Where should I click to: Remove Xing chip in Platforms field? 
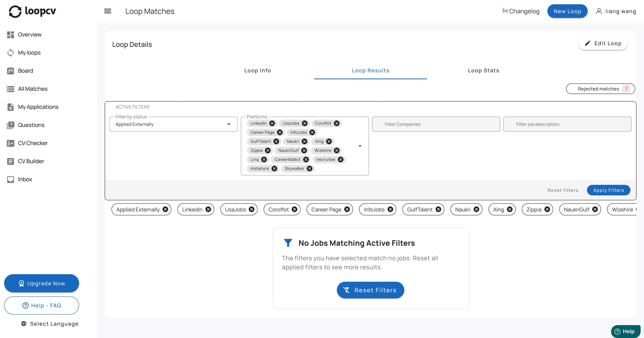(329, 141)
